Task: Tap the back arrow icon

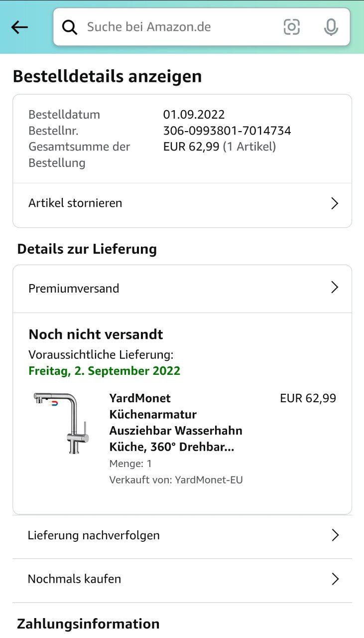Action: tap(19, 27)
